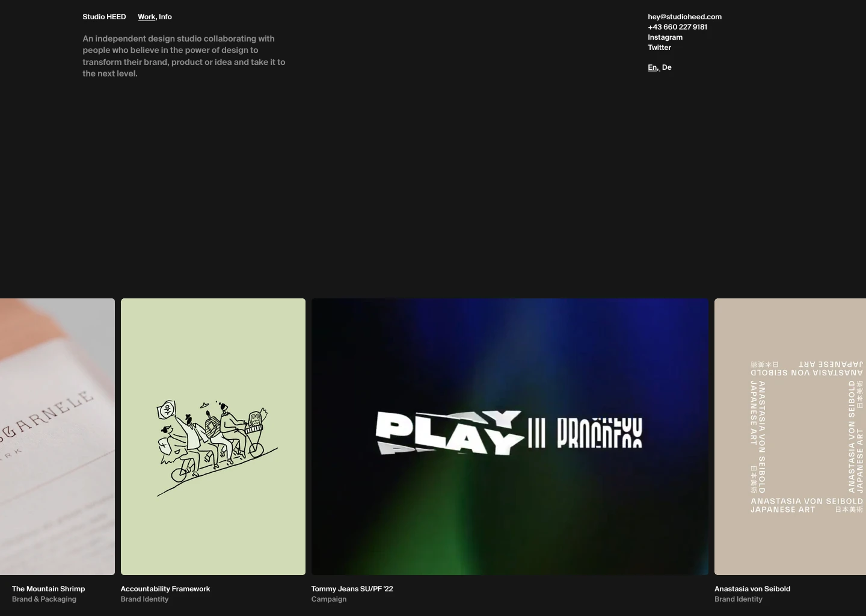Click the Accountability Framework project title

click(x=165, y=589)
